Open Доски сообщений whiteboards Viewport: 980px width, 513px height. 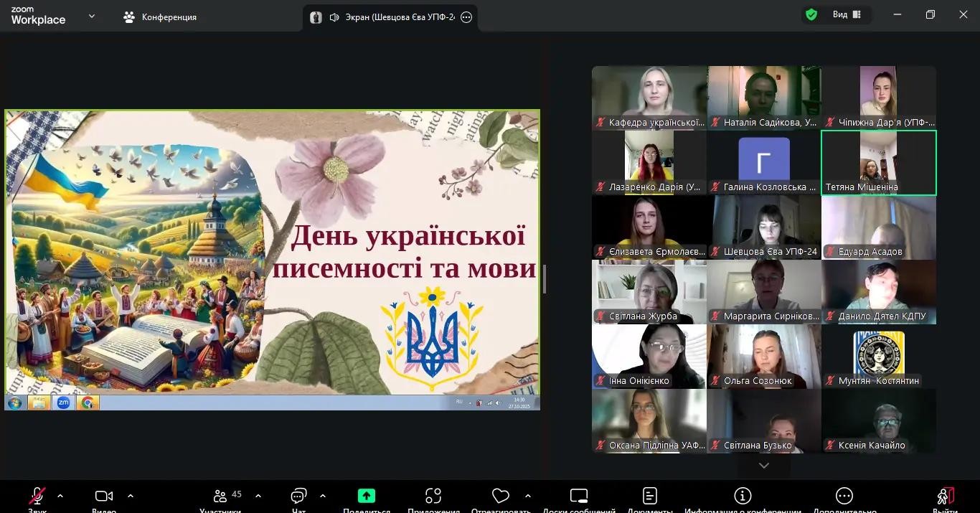[578, 496]
